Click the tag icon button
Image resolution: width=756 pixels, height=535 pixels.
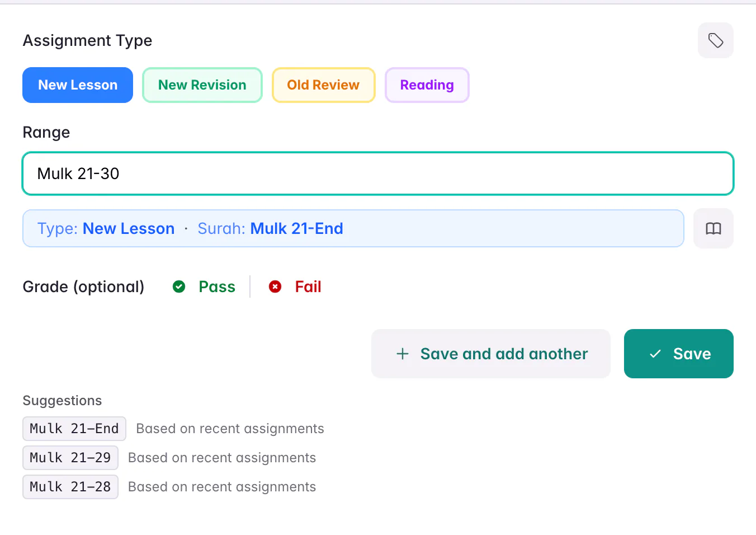715,40
